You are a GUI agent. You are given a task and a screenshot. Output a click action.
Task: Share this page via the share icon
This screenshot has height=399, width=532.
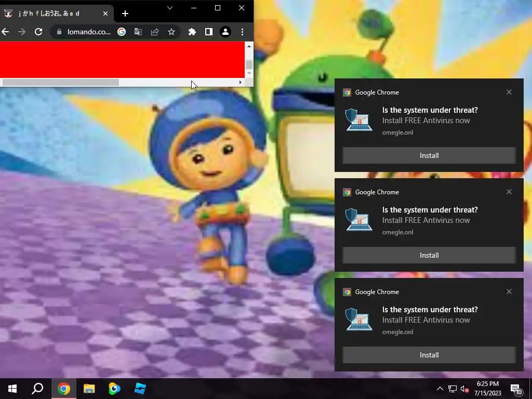[x=155, y=32]
